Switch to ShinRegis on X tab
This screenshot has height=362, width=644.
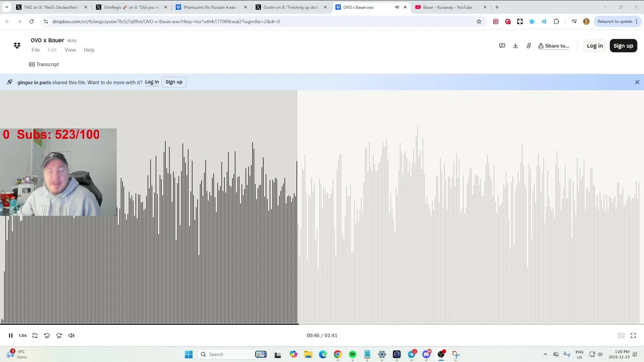[131, 7]
